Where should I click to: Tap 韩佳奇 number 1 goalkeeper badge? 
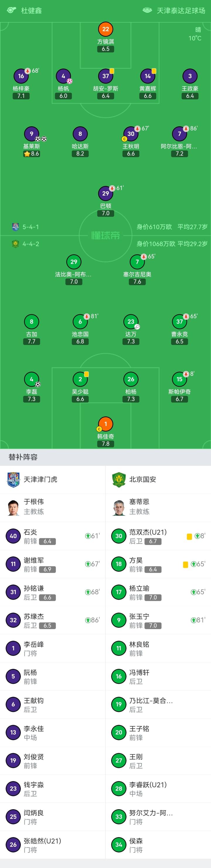(x=106, y=424)
